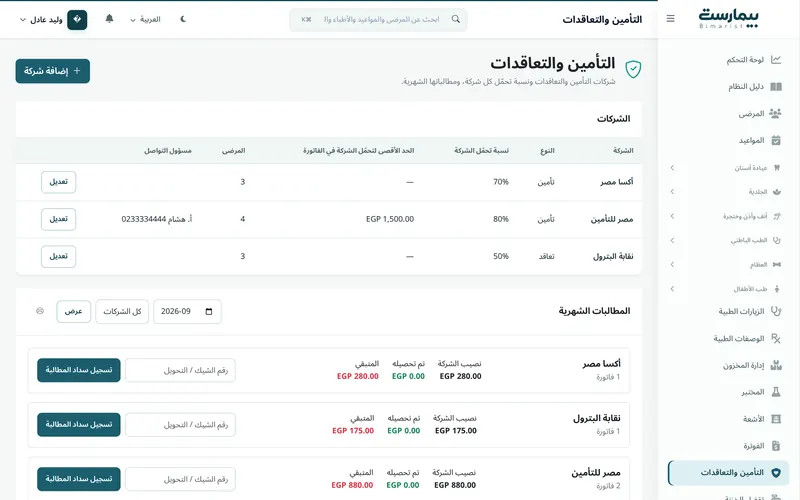Screen dimensions: 800x500
Task: Click the الزيارات الطبية stethoscope icon
Action: 776,311
